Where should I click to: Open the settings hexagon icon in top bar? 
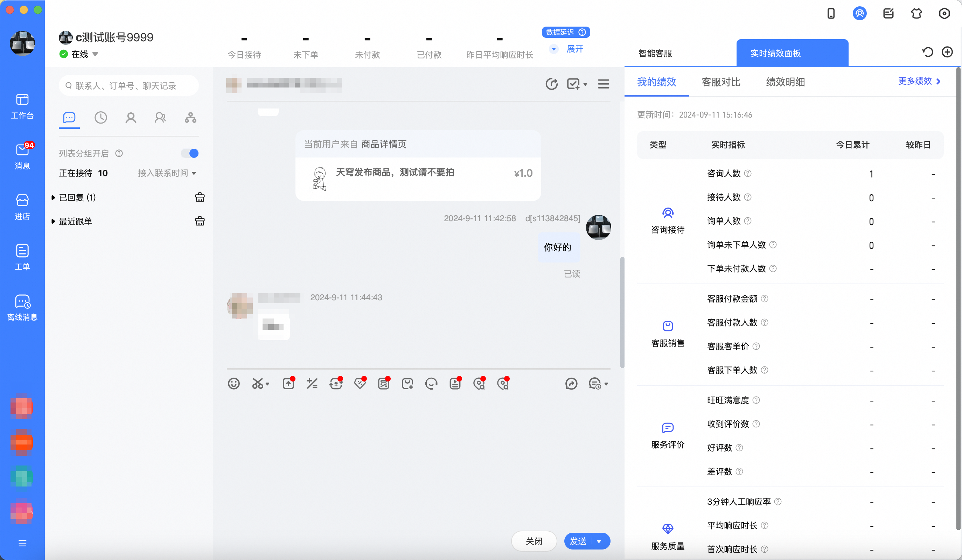click(944, 13)
